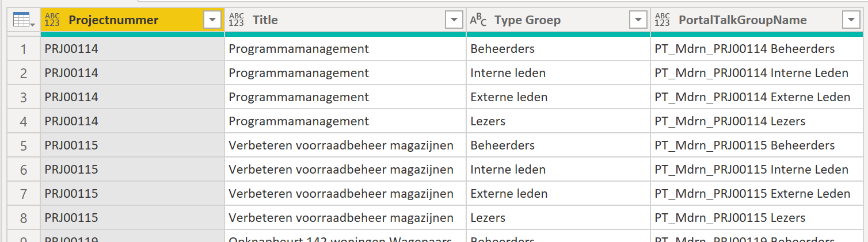Click PT_Mdrn_PRJ00114 Lezers cell
868x242 pixels.
[757, 121]
